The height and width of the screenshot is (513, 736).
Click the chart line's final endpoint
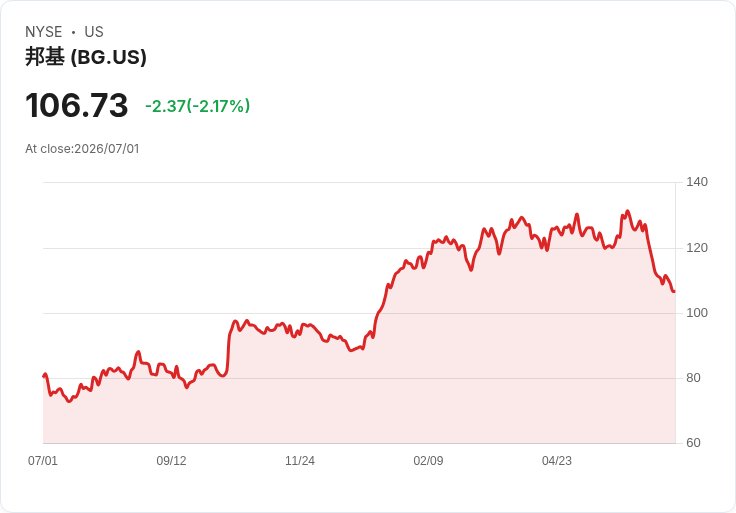point(674,291)
